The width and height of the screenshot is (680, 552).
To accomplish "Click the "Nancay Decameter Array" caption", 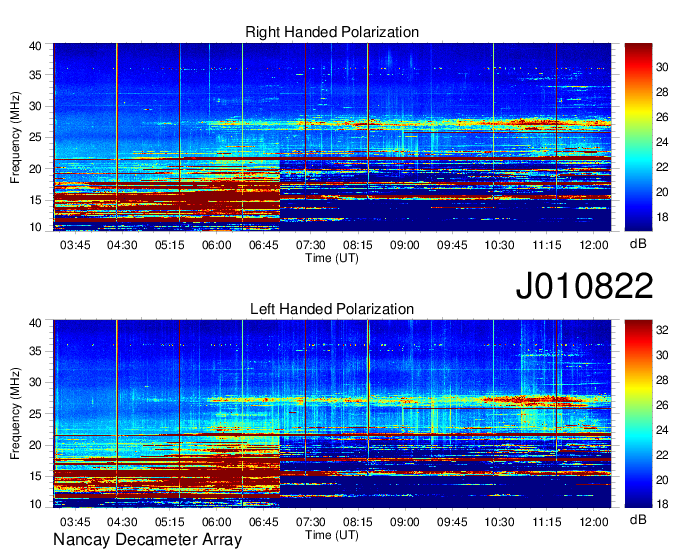I will click(147, 540).
